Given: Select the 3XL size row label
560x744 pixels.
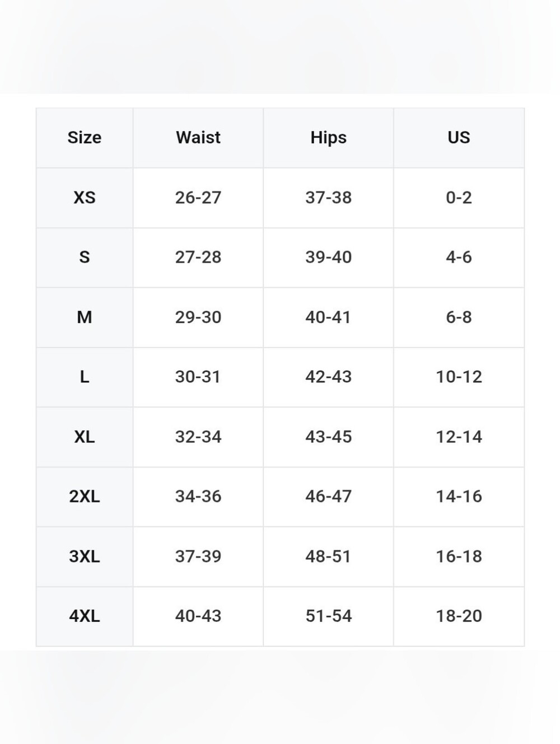Looking at the screenshot, I should [85, 556].
